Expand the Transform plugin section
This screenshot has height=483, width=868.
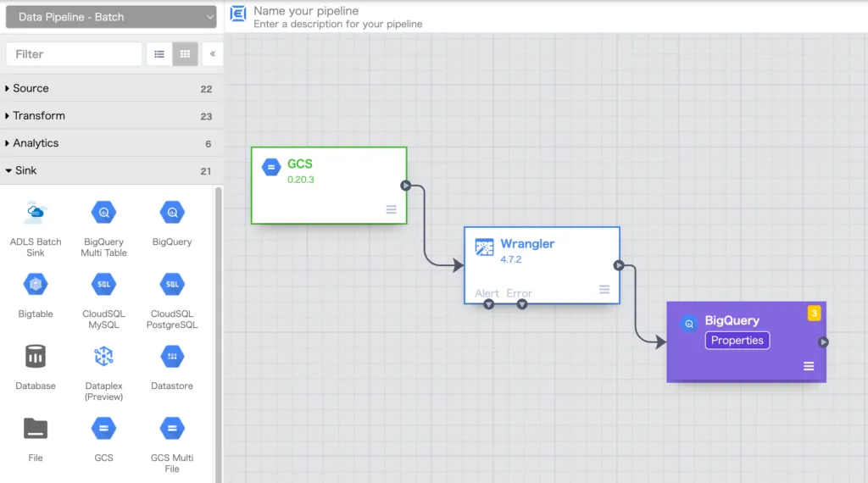(111, 116)
